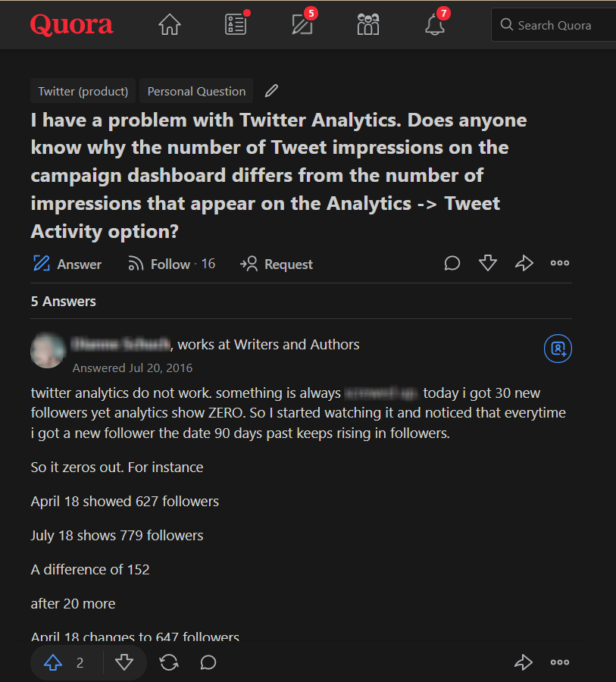This screenshot has width=616, height=682.
Task: Open the answer's more options menu
Action: point(560,663)
